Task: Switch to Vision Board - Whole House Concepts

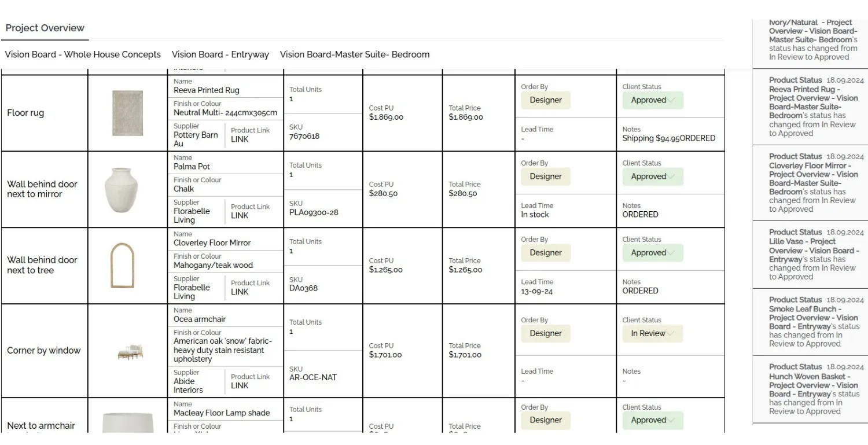Action: tap(83, 54)
